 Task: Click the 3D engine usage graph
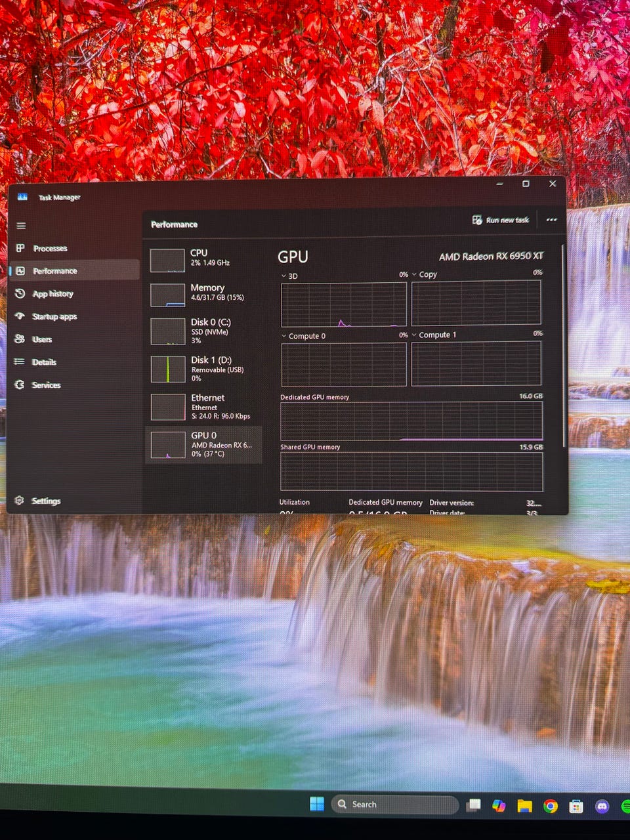(x=344, y=304)
